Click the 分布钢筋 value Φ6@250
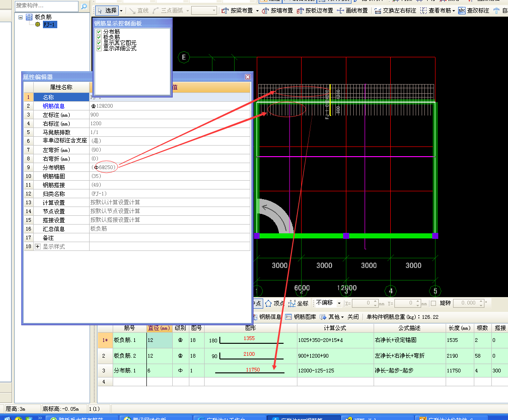The width and height of the screenshot is (508, 420). [x=170, y=167]
